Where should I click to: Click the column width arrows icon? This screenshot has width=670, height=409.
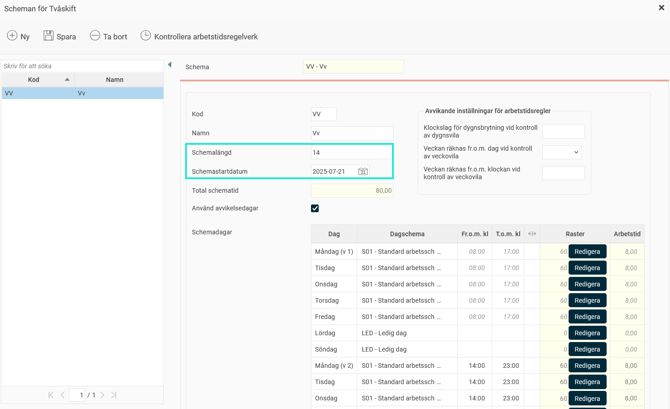(532, 234)
